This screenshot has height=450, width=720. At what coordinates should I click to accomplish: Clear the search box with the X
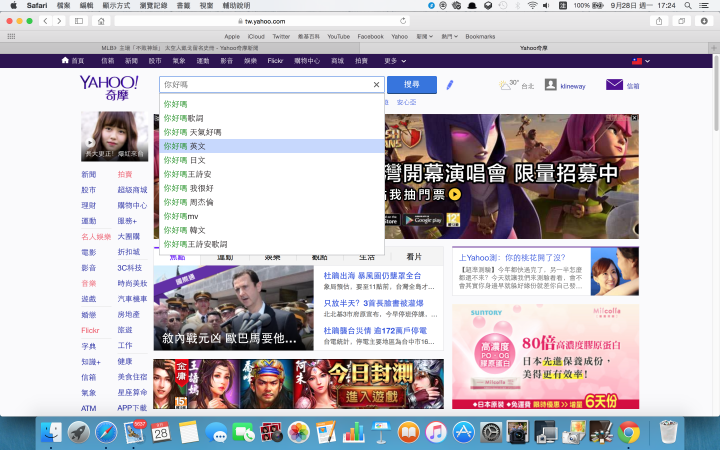point(376,84)
